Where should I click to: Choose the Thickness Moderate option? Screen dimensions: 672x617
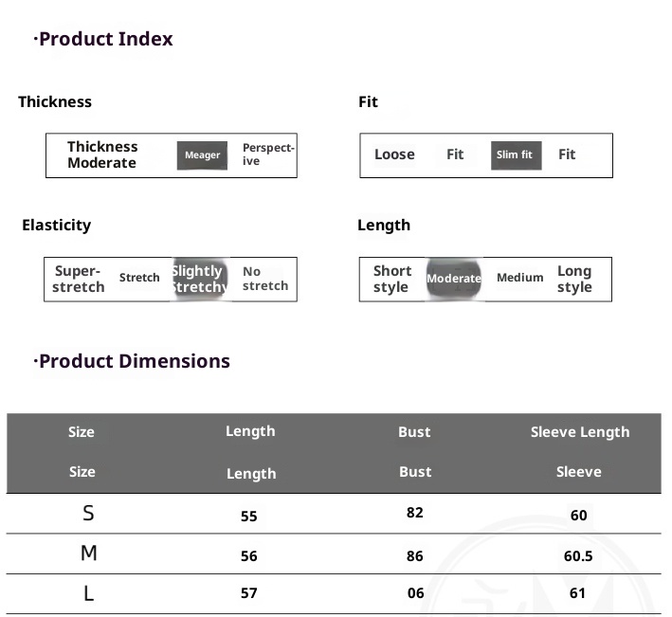[102, 154]
